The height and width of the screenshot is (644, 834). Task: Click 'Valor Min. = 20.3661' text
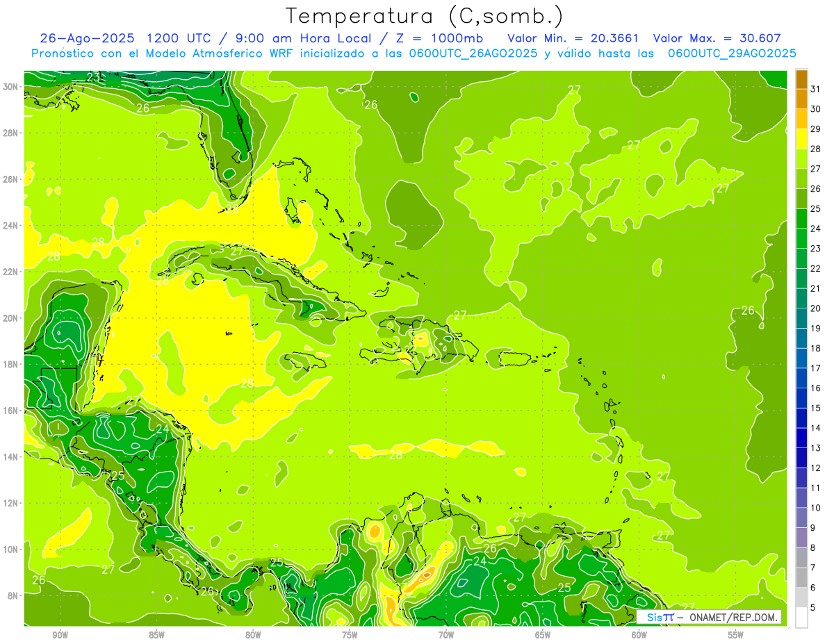coord(573,38)
